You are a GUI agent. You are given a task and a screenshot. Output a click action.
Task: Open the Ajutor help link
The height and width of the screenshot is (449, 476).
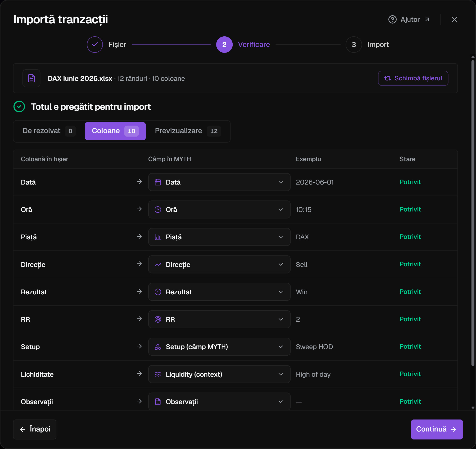coord(409,19)
